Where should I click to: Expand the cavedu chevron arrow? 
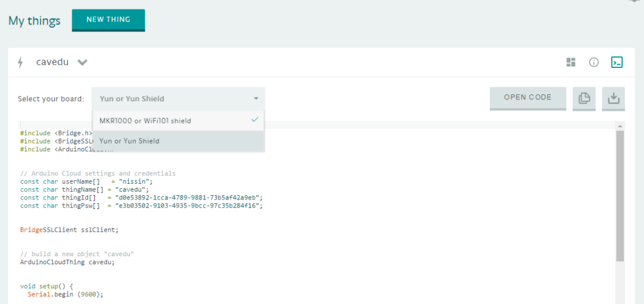click(82, 62)
